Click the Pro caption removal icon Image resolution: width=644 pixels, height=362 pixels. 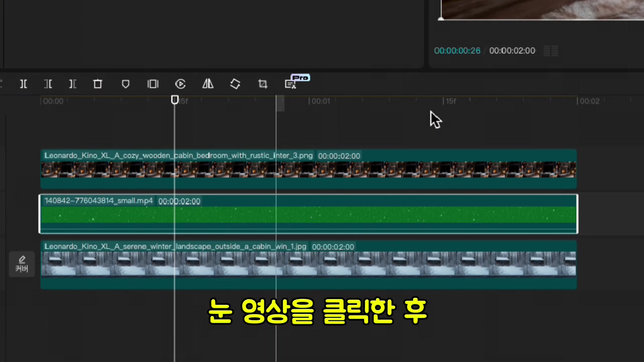290,84
